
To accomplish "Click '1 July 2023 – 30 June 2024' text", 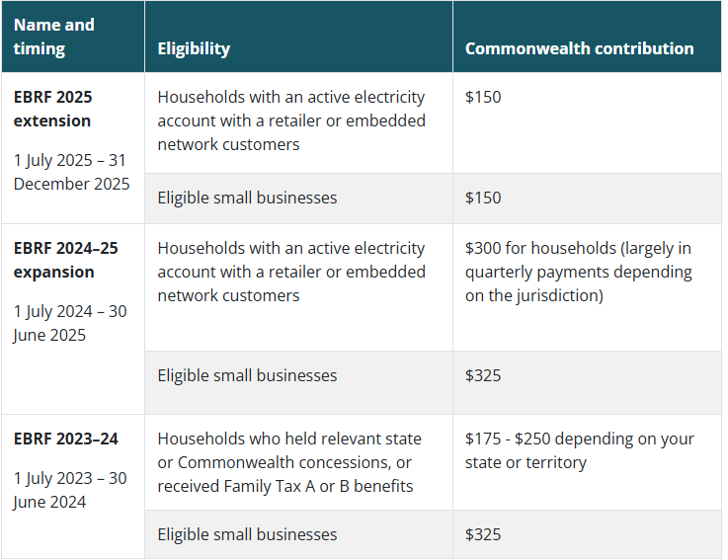I will click(70, 490).
